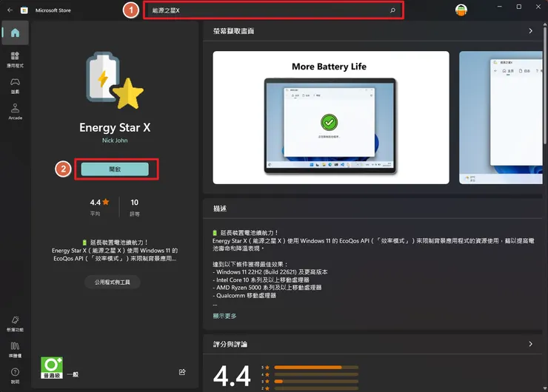Open the Help sidebar item
548x392 pixels.
tap(15, 376)
